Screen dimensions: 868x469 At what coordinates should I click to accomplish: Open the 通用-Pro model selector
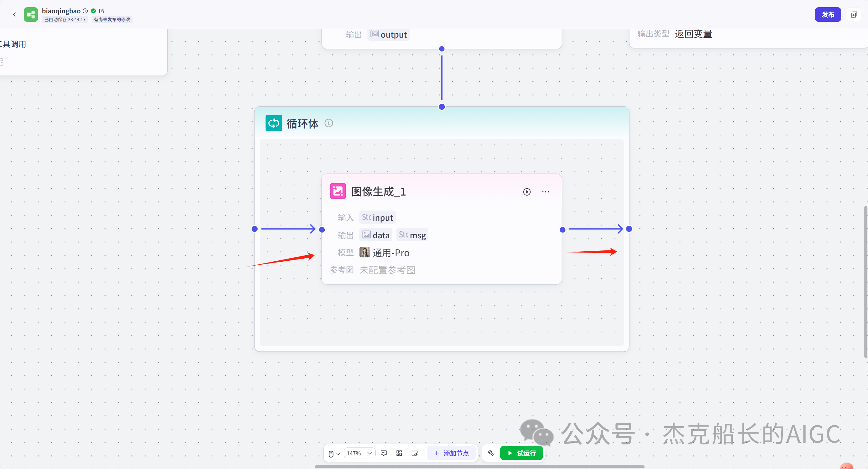[391, 252]
